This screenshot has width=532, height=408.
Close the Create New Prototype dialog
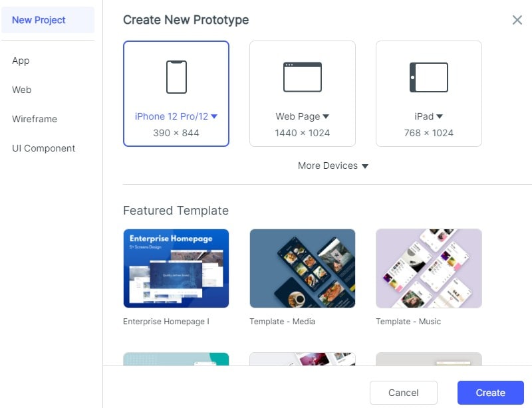coord(517,20)
